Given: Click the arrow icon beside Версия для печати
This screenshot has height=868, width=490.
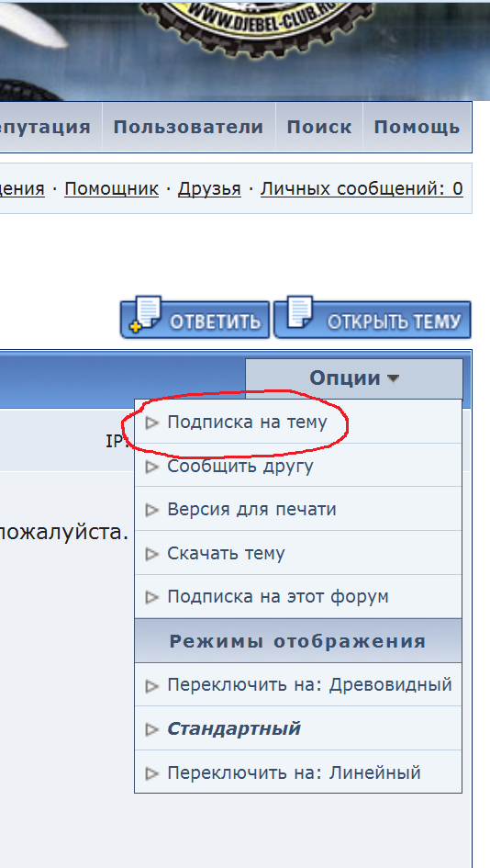Looking at the screenshot, I should [x=151, y=511].
